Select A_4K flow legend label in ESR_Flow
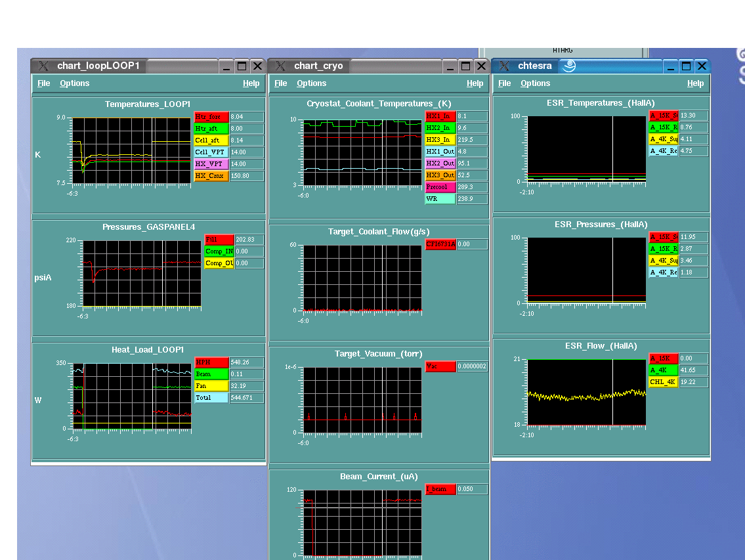The image size is (745, 560). coord(663,370)
